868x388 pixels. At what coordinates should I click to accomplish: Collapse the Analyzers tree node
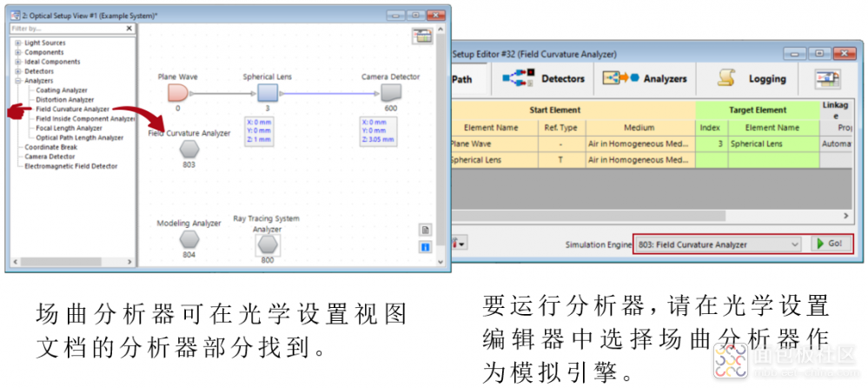pyautogui.click(x=18, y=80)
